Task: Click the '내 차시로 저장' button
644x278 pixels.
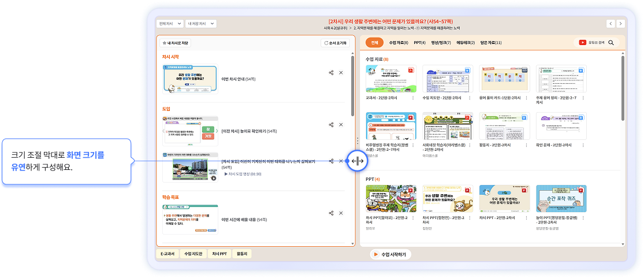Action: [176, 43]
